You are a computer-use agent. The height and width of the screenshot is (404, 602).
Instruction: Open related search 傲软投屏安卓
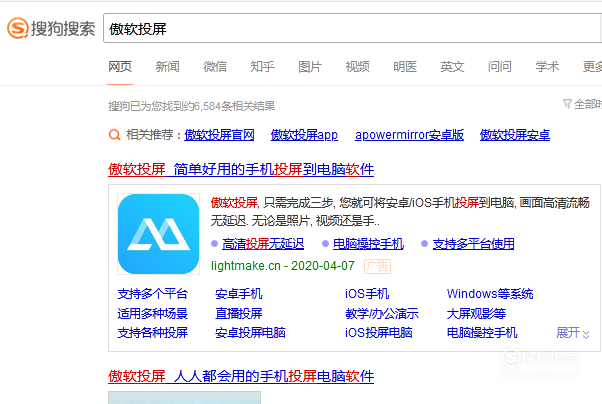515,135
